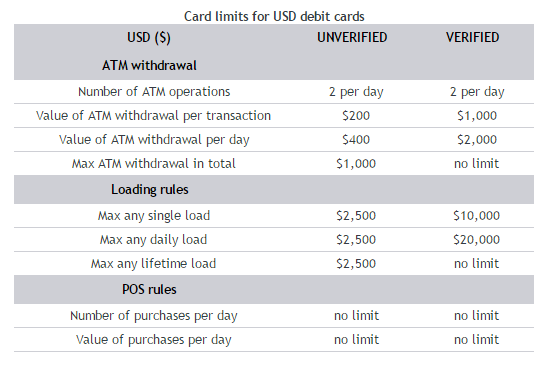Select the Number of purchases per day label
This screenshot has width=546, height=367.
154,316
